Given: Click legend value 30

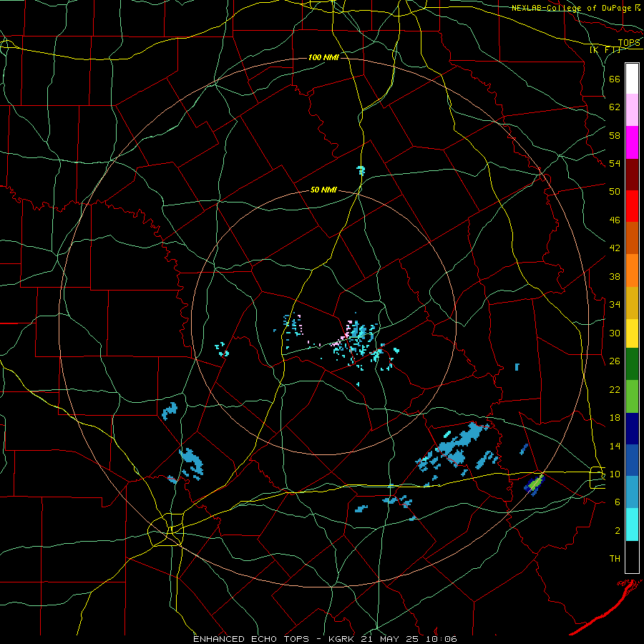Looking at the screenshot, I should [x=615, y=333].
